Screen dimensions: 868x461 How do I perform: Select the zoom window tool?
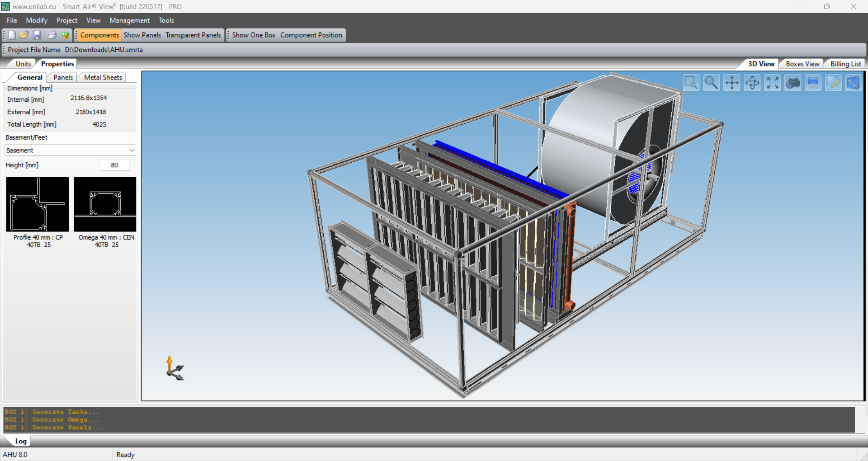point(691,82)
